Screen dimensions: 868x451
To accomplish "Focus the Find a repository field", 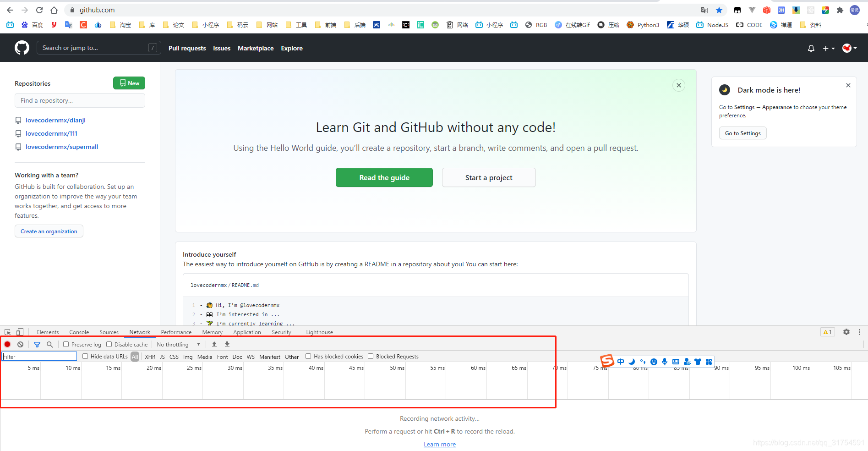I will (80, 100).
